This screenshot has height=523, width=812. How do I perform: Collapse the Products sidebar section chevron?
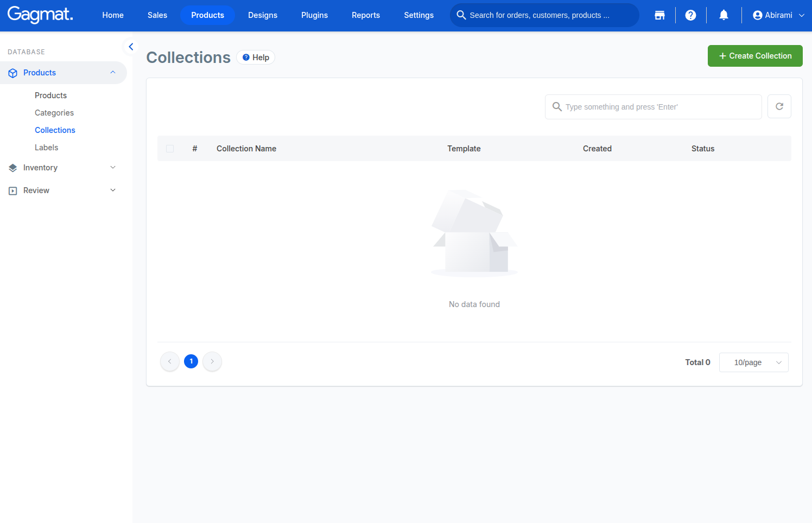[x=113, y=73]
